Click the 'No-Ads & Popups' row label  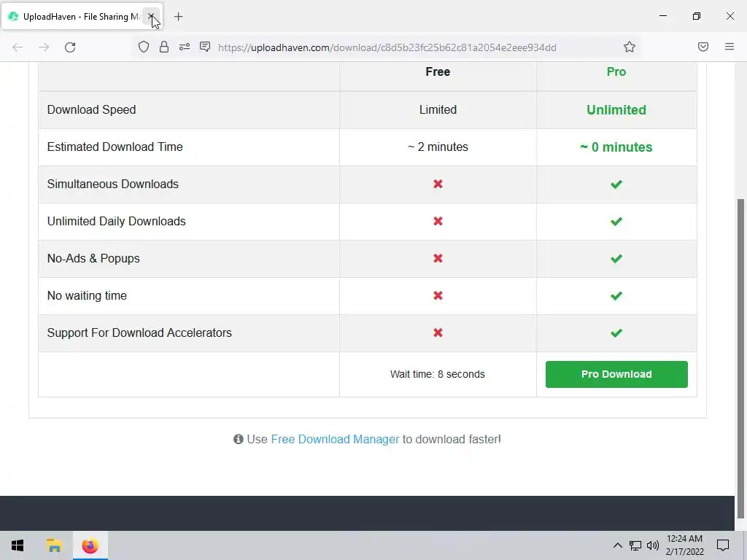pyautogui.click(x=93, y=258)
